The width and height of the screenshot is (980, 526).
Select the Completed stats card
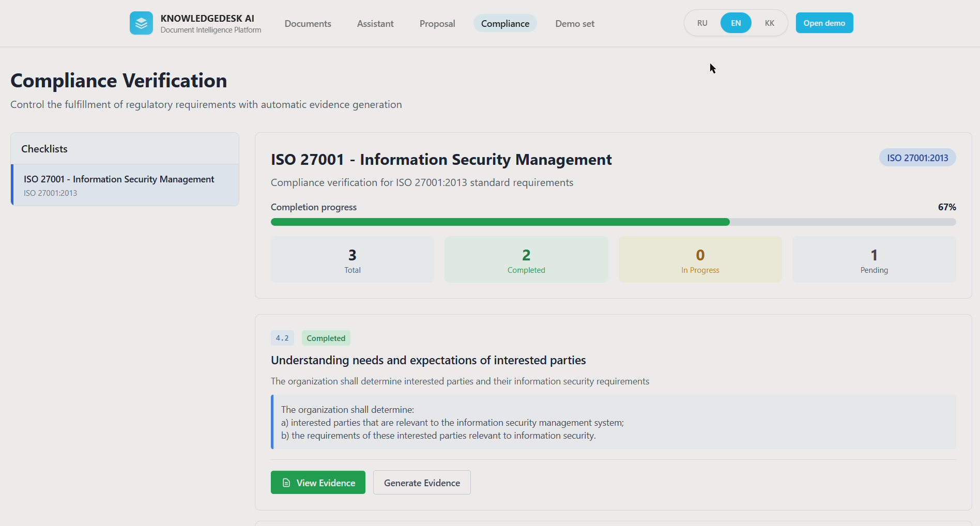(526, 259)
